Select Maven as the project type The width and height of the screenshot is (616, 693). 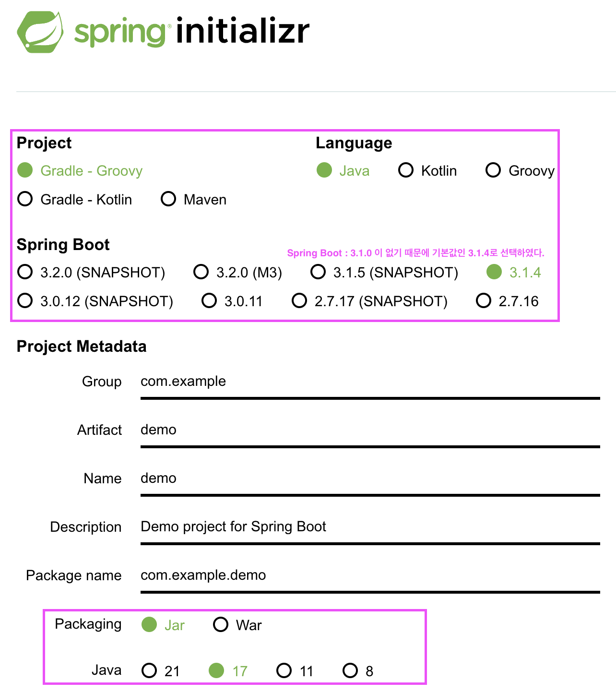193,199
